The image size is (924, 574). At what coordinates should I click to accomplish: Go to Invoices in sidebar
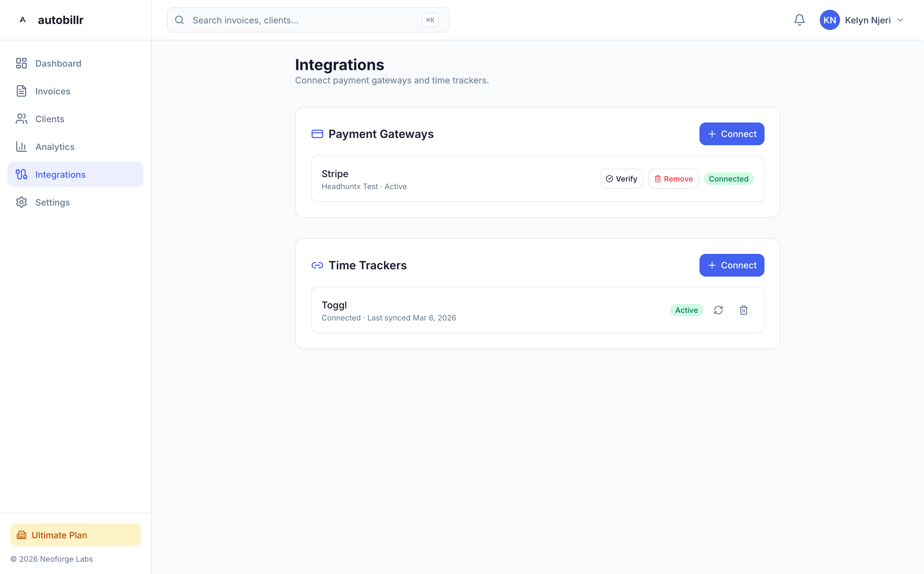click(52, 91)
